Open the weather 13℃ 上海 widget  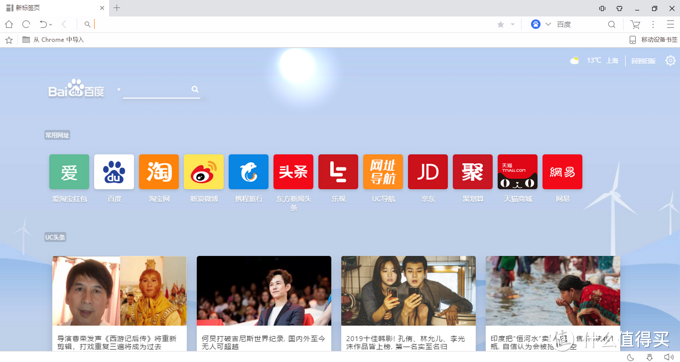click(594, 60)
